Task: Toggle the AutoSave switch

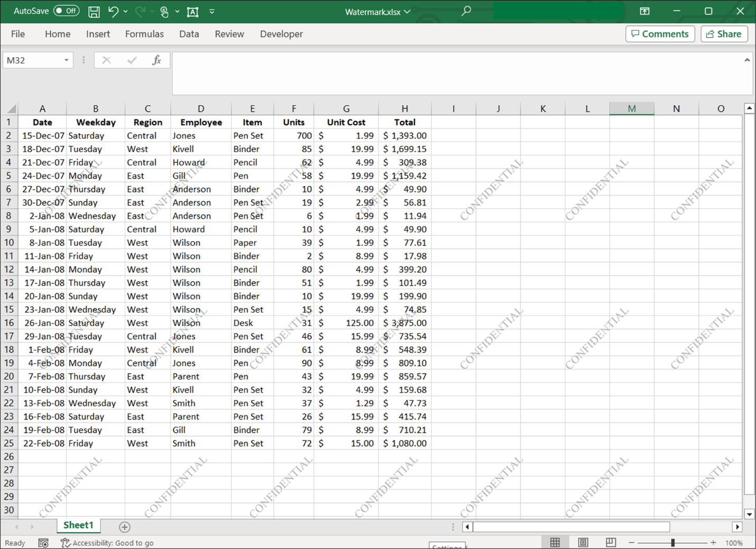Action: click(x=66, y=11)
